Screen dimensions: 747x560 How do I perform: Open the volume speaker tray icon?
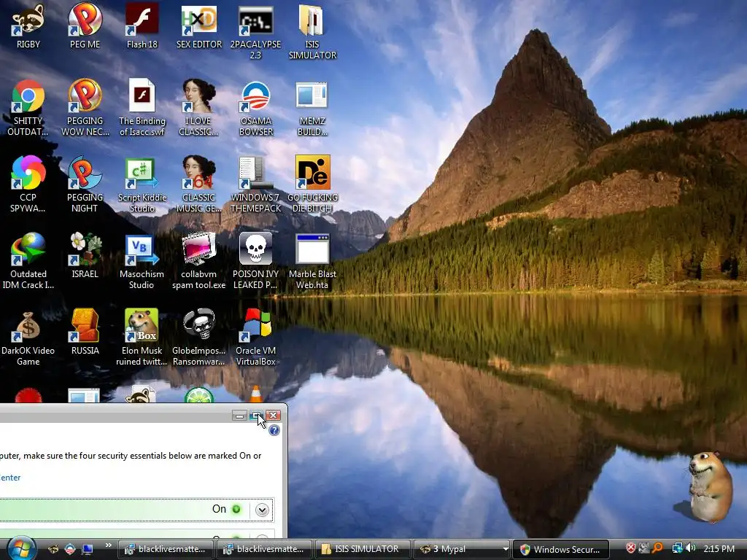(x=691, y=548)
